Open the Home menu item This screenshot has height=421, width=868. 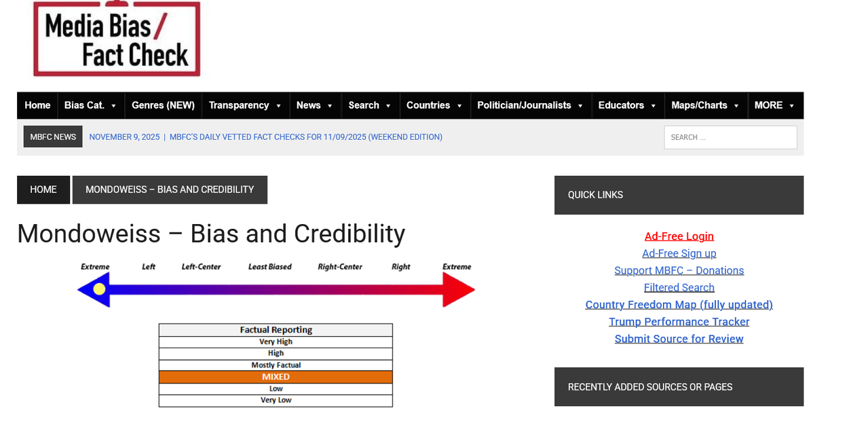coord(37,105)
